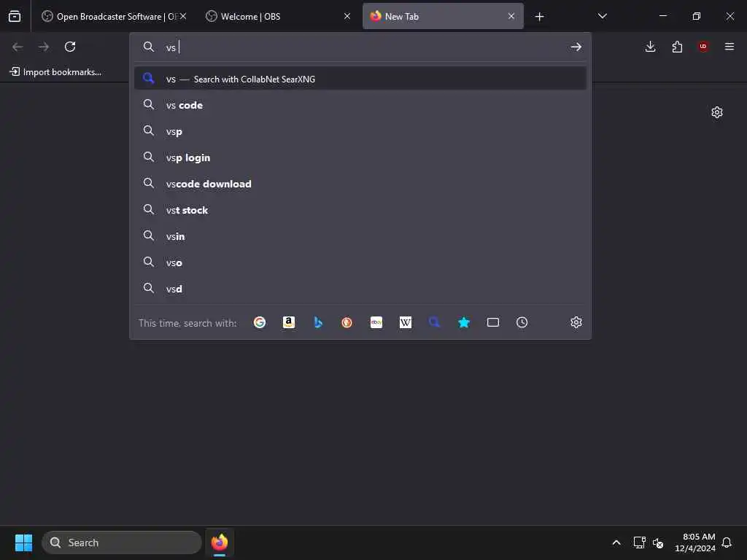Click the Go arrow in address bar
The height and width of the screenshot is (560, 747).
(576, 47)
